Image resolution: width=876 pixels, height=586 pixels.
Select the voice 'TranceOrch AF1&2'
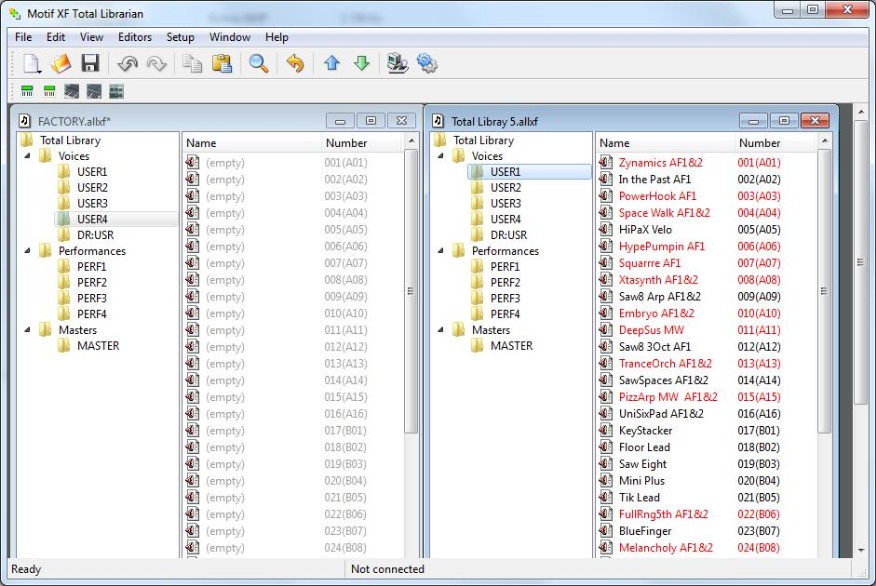[665, 363]
